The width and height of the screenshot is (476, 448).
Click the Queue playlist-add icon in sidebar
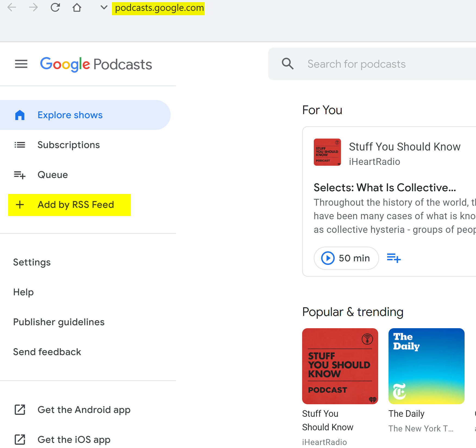[20, 175]
